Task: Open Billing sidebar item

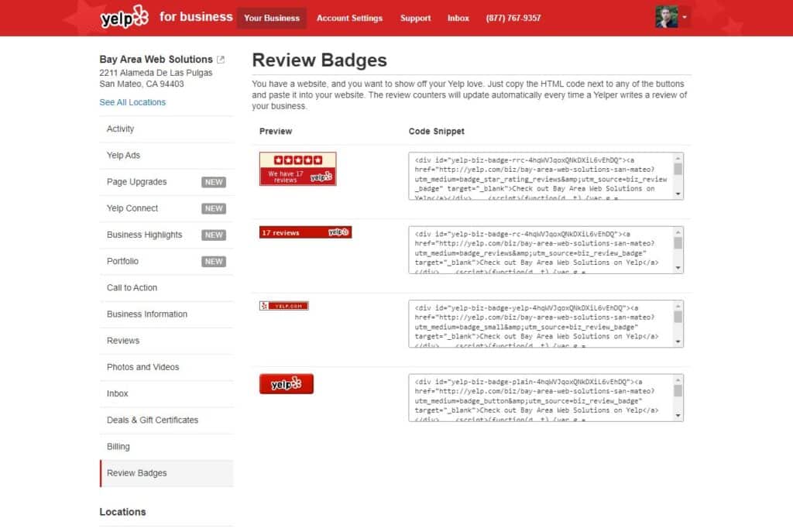Action: 166,447
